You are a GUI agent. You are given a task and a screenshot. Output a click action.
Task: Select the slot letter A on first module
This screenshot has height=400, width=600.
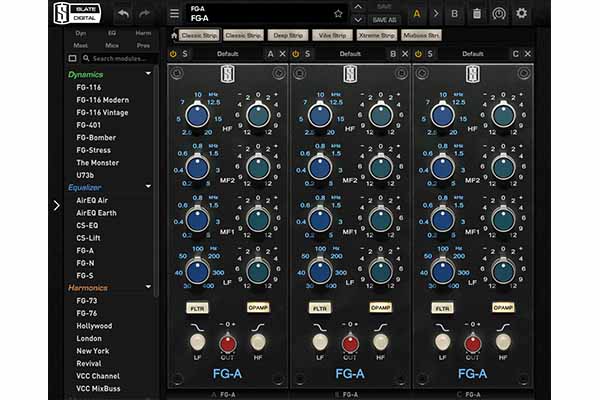pos(271,54)
